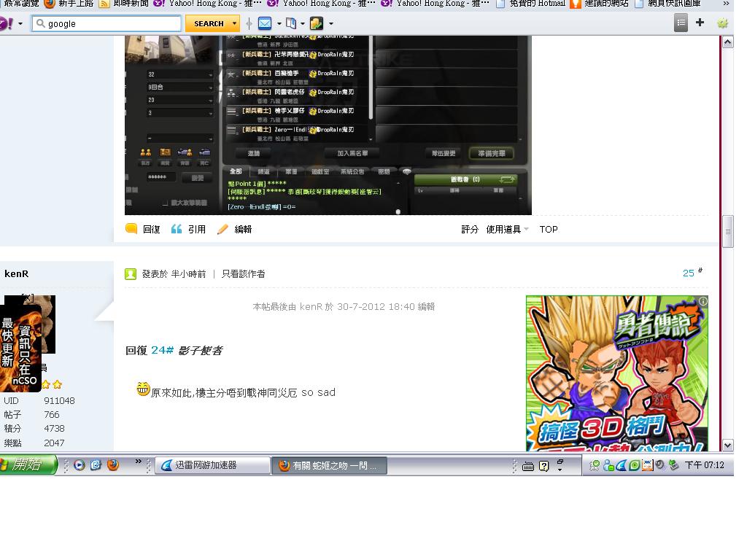
Task: Jump to TOP of the page
Action: tap(549, 229)
